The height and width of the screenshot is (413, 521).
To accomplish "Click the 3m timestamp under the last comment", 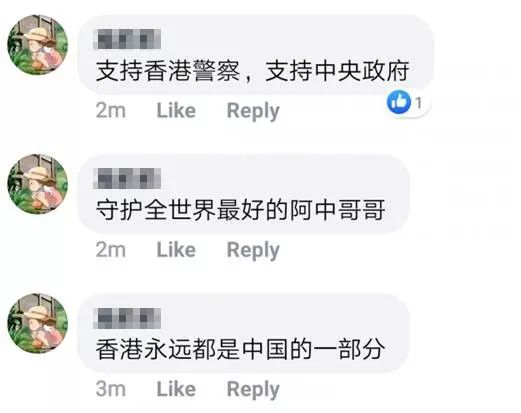I will pos(111,389).
